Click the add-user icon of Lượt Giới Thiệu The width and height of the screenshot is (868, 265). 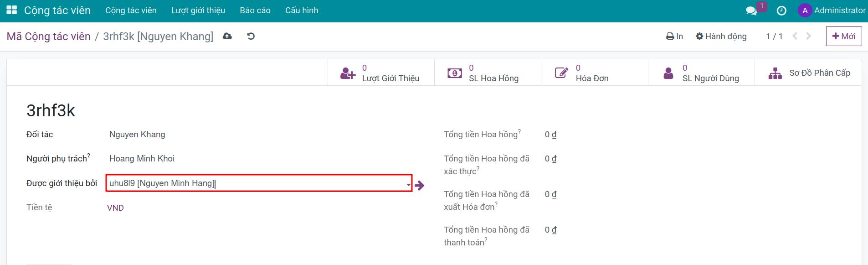pos(348,73)
